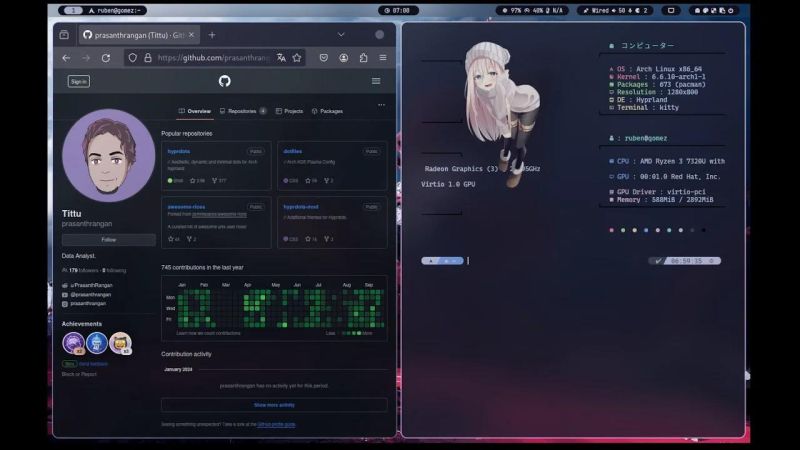Open the dotfiles repository link
The height and width of the screenshot is (450, 800).
[x=292, y=152]
